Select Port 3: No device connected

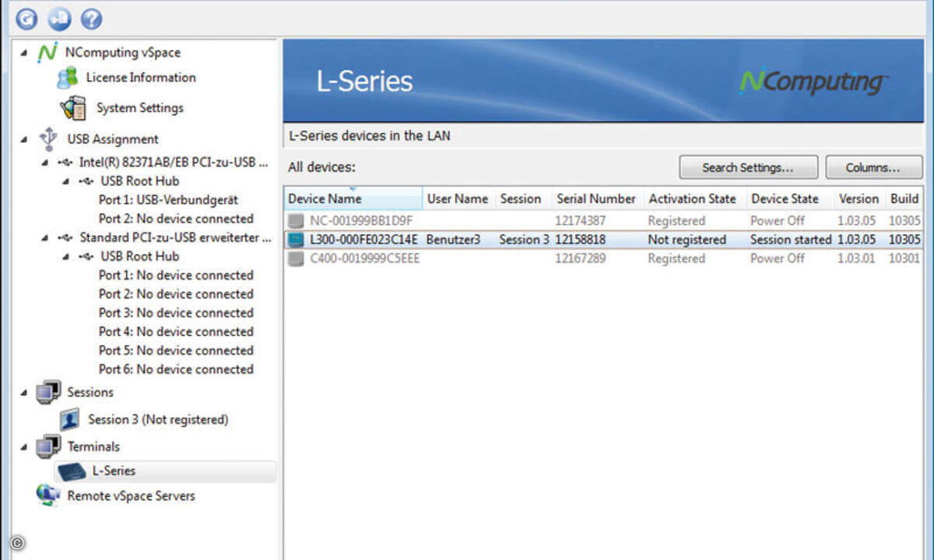[x=176, y=313]
